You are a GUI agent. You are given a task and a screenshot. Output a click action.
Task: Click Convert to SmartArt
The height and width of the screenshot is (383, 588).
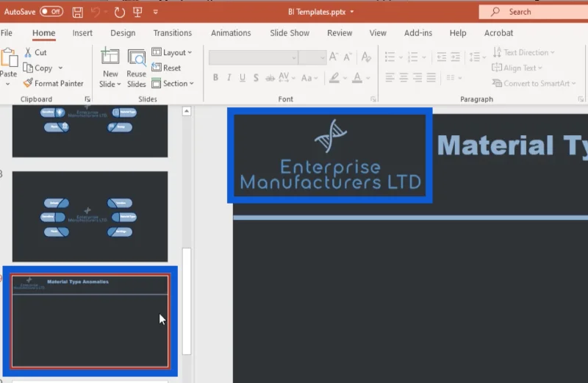tap(534, 83)
